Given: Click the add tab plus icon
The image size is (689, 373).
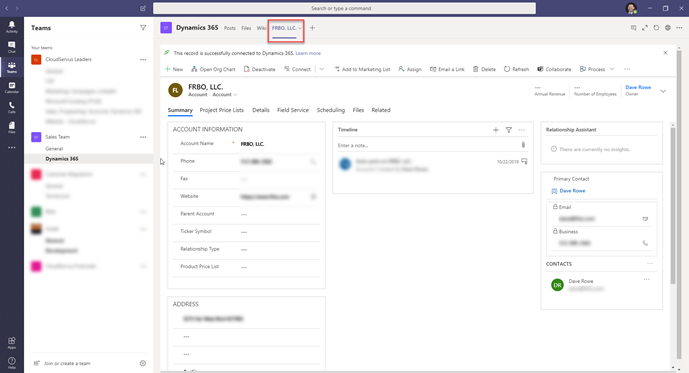Looking at the screenshot, I should point(312,28).
